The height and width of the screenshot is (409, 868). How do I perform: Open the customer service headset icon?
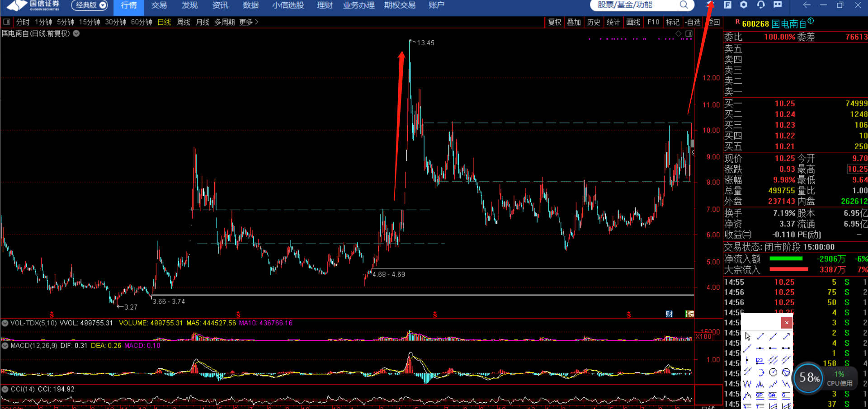pyautogui.click(x=761, y=5)
